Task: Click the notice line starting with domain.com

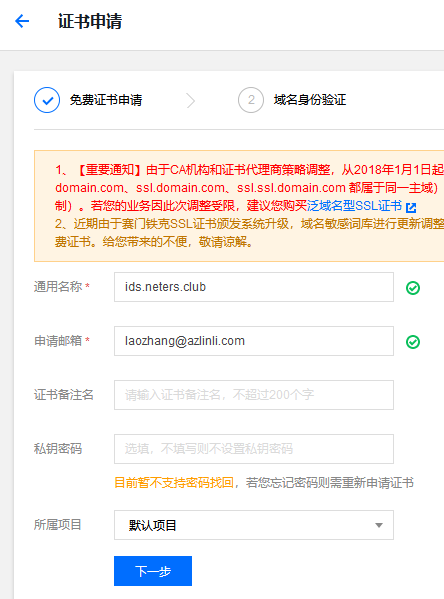Action: coord(246,188)
